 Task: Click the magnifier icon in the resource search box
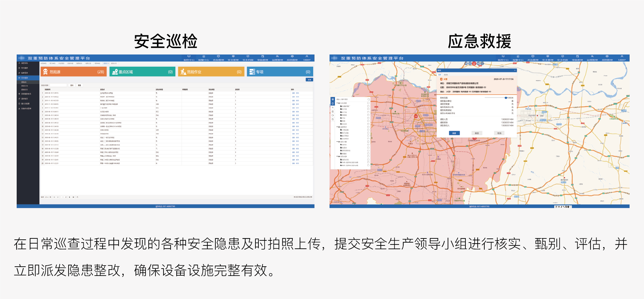click(x=369, y=99)
